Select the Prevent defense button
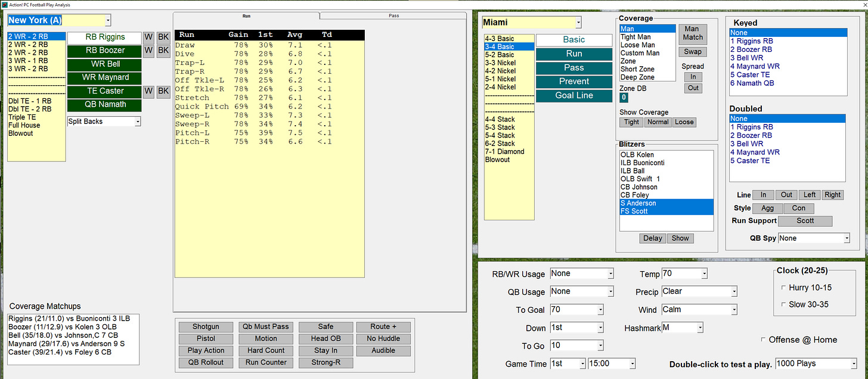The width and height of the screenshot is (868, 379). click(574, 82)
